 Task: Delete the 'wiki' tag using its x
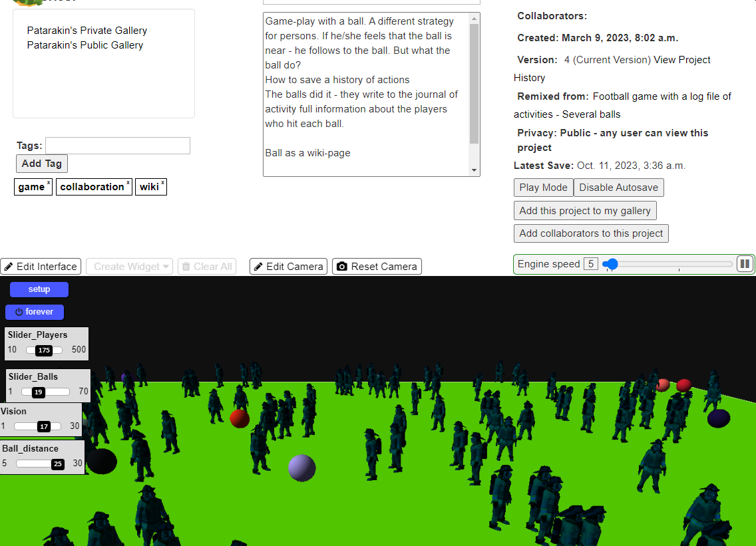pyautogui.click(x=163, y=183)
